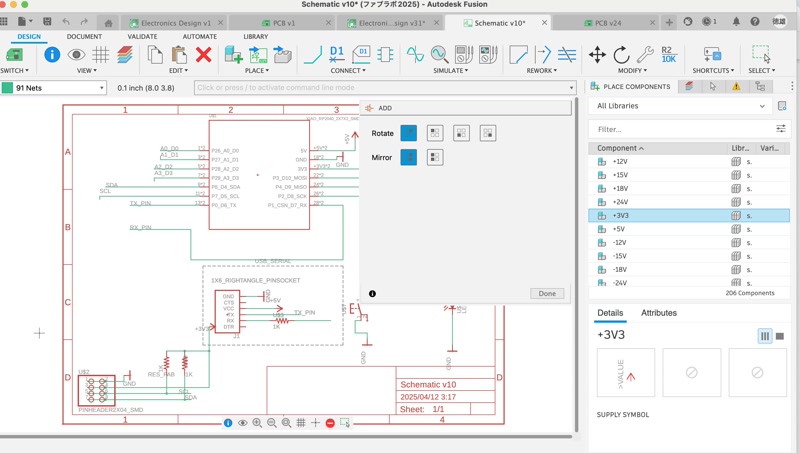Select second Mirror option
The width and height of the screenshot is (800, 453).
coord(435,157)
